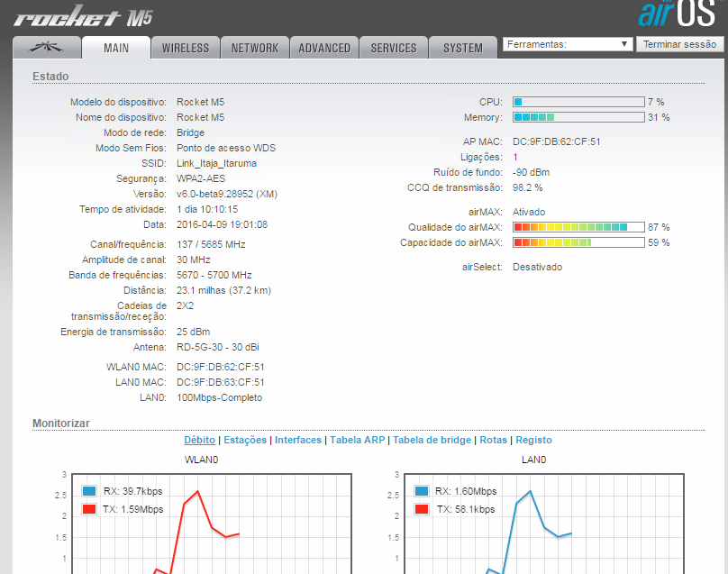Click the Memory usage bar
The image size is (728, 574).
point(578,117)
